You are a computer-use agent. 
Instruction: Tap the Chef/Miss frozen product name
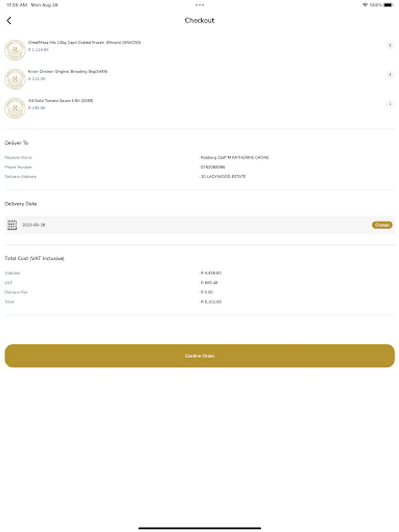(x=84, y=43)
